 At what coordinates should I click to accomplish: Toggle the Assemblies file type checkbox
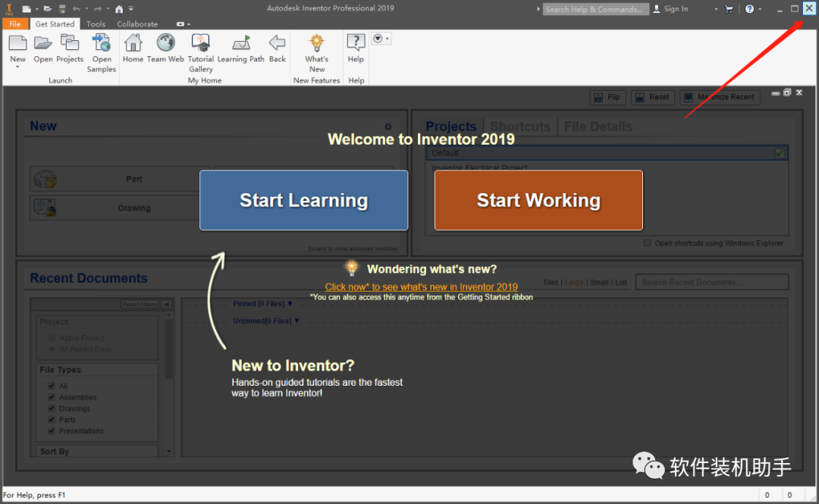(x=52, y=397)
